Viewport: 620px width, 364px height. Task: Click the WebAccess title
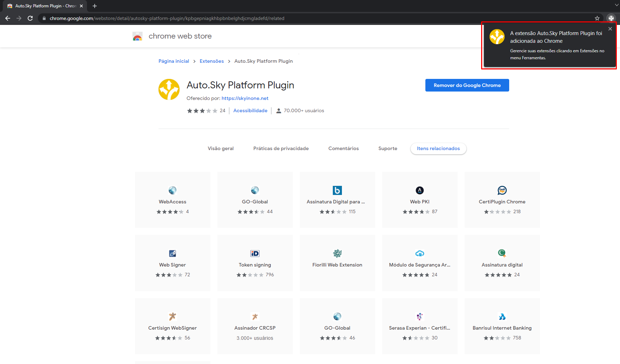(173, 202)
